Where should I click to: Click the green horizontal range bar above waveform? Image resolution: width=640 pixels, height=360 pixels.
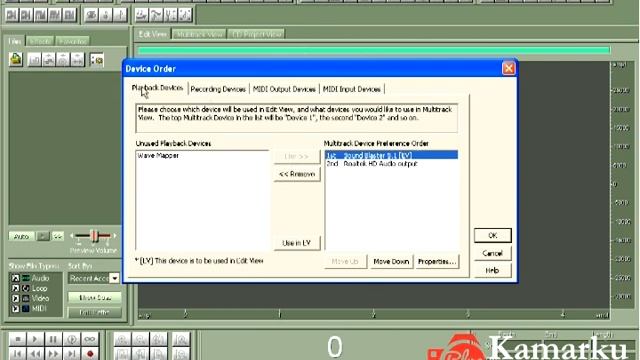[374, 50]
